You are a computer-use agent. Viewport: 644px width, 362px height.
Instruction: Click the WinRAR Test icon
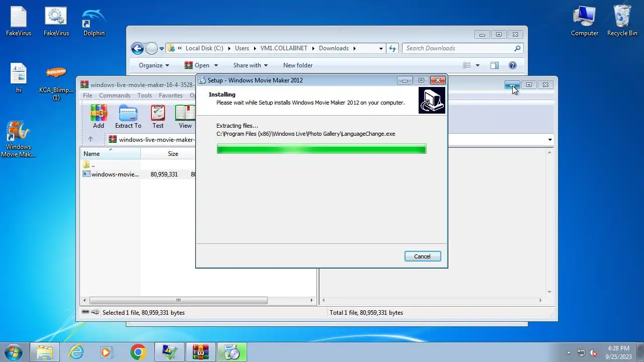[x=158, y=117]
